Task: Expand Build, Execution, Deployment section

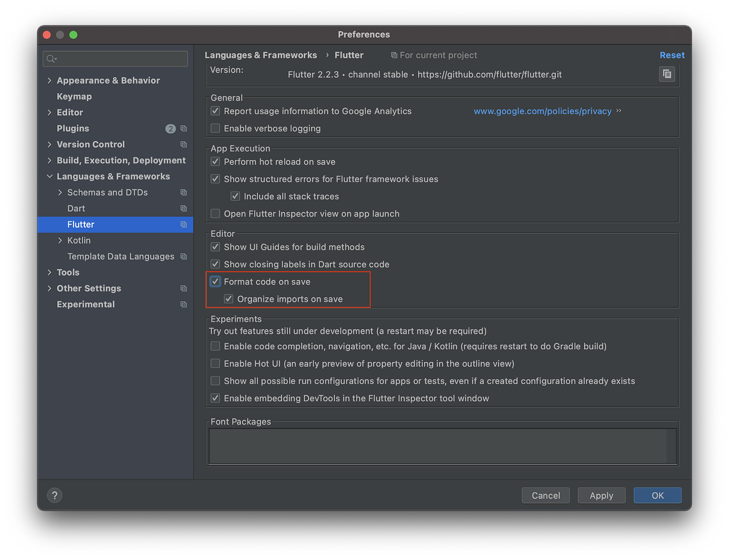Action: click(49, 160)
